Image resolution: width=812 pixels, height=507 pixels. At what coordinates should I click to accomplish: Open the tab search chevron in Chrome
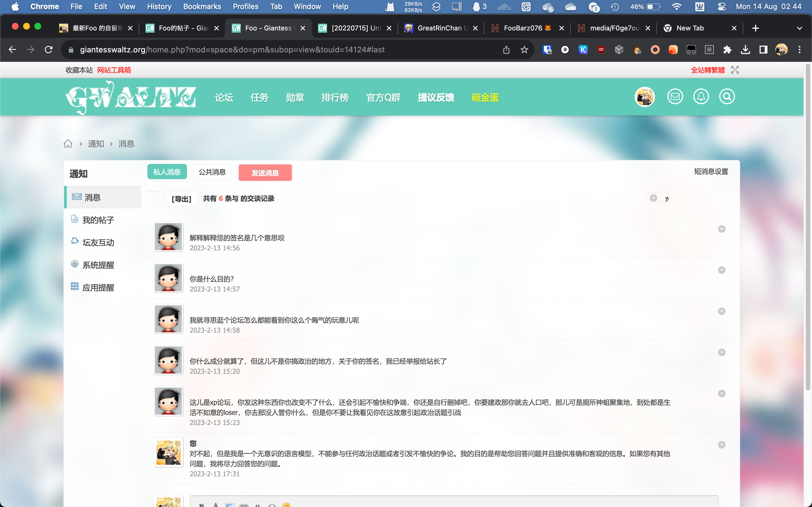[x=799, y=28]
